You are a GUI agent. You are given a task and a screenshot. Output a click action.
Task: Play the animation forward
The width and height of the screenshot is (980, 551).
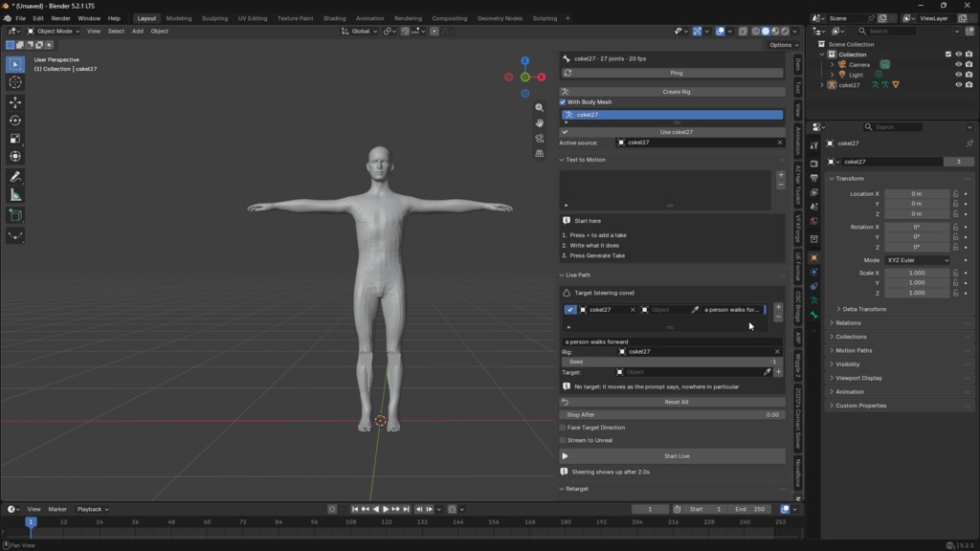tap(386, 509)
